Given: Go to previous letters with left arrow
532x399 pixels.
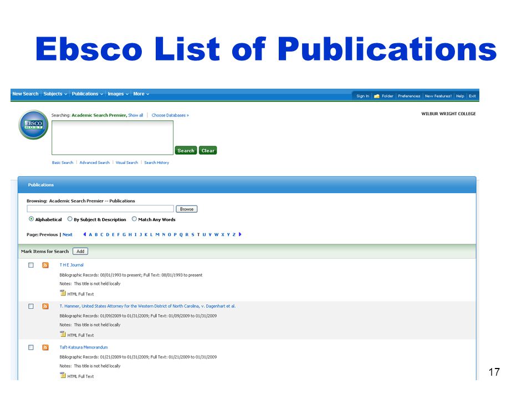Looking at the screenshot, I should pyautogui.click(x=84, y=234).
